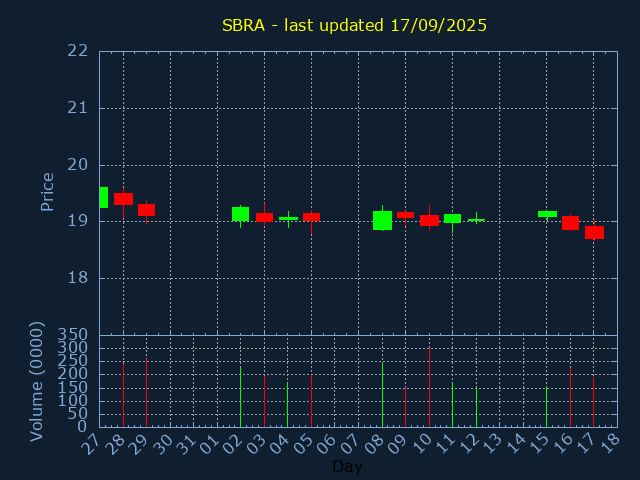Click the day axis label 27
Screen dimensions: 640x480
(x=91, y=444)
